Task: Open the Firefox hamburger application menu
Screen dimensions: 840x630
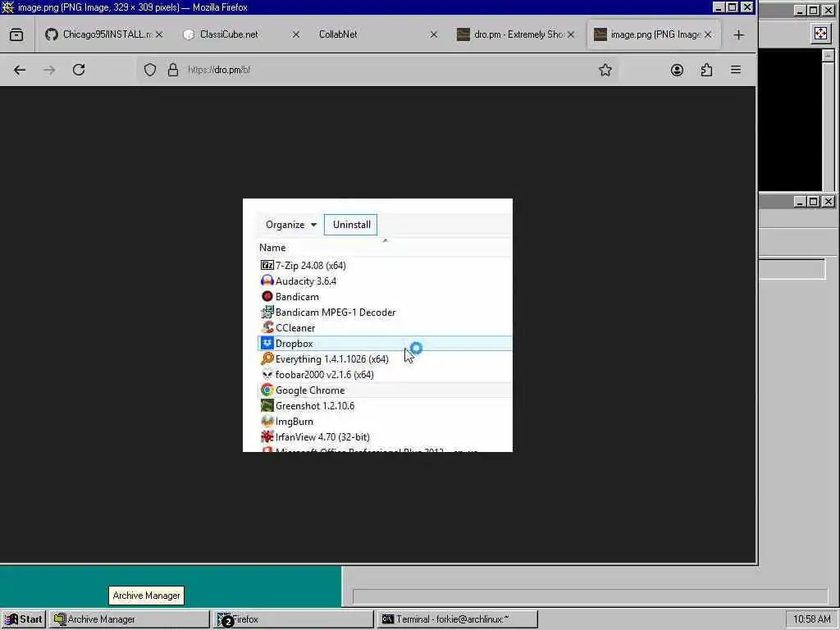Action: point(736,70)
